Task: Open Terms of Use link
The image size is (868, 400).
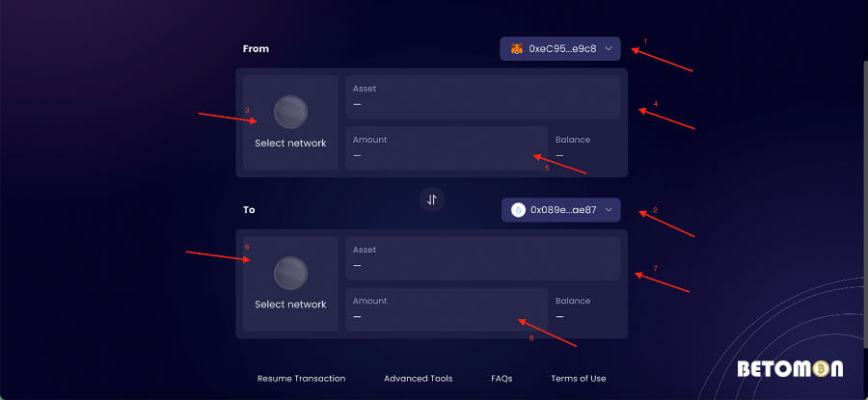Action: point(579,379)
